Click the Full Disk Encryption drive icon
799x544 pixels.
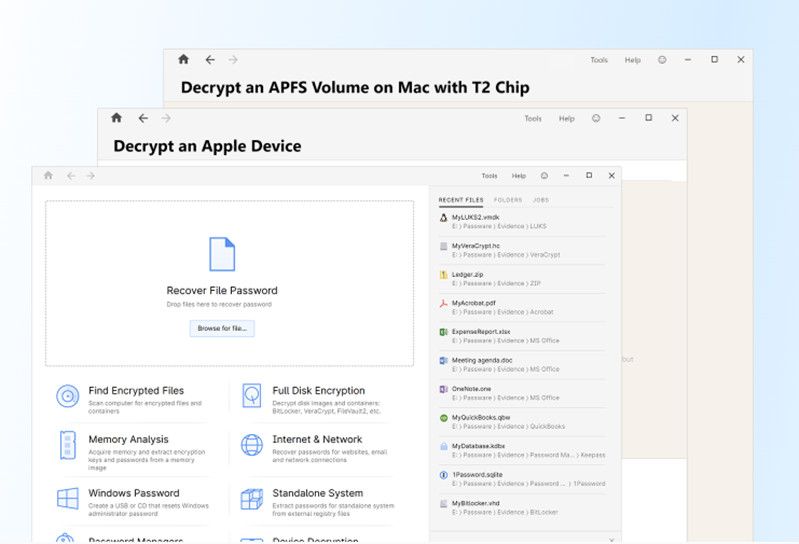click(252, 396)
